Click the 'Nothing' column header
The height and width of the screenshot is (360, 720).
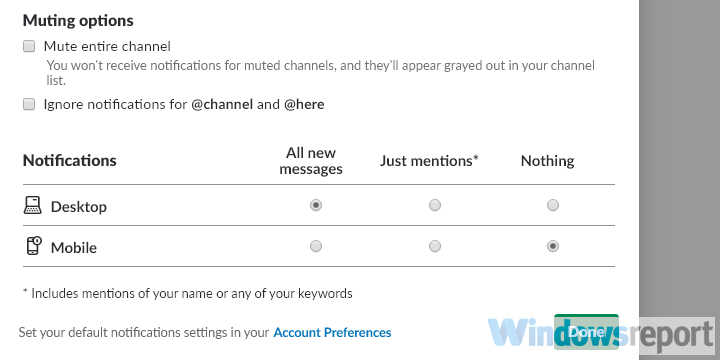pos(547,161)
